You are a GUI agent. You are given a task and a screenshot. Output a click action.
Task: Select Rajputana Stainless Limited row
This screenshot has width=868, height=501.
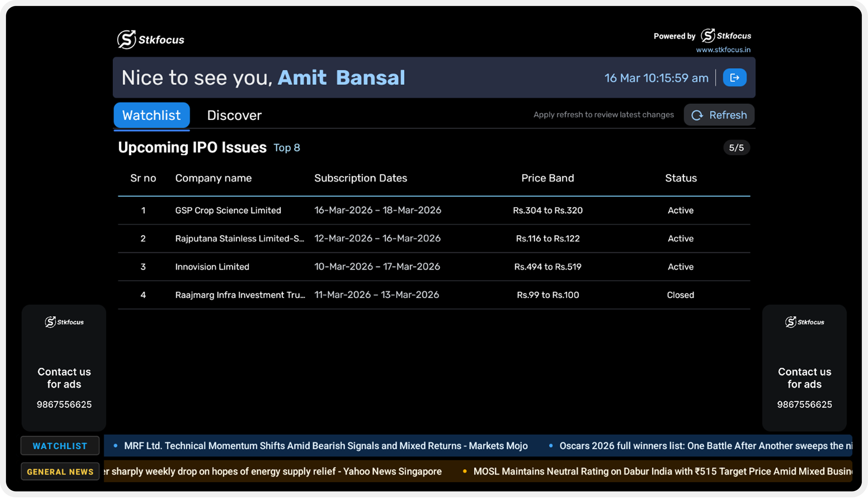pos(239,238)
